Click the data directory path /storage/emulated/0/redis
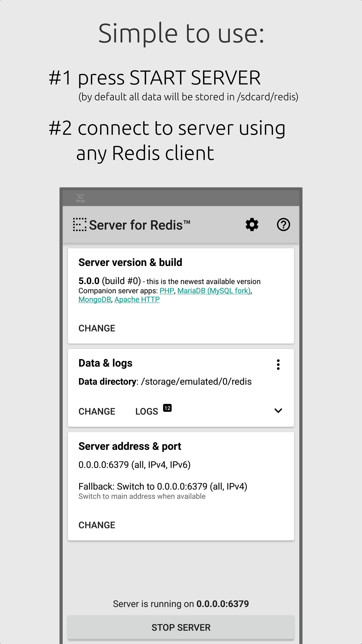362x644 pixels. point(196,382)
